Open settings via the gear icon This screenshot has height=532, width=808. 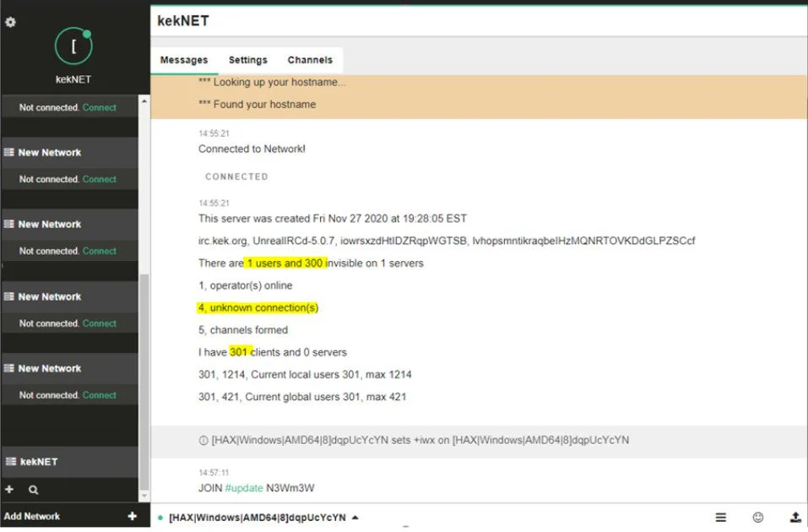coord(10,22)
